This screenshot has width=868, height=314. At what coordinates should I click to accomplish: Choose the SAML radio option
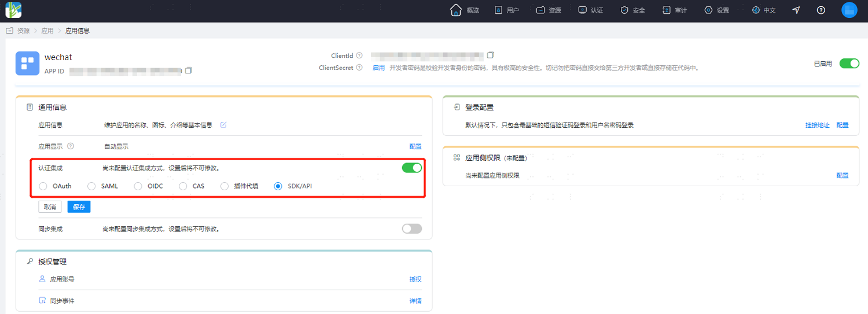(x=91, y=186)
